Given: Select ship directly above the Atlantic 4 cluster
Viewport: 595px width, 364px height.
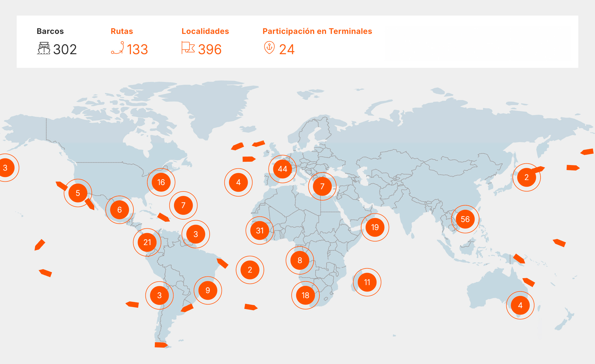Looking at the screenshot, I should click(249, 159).
